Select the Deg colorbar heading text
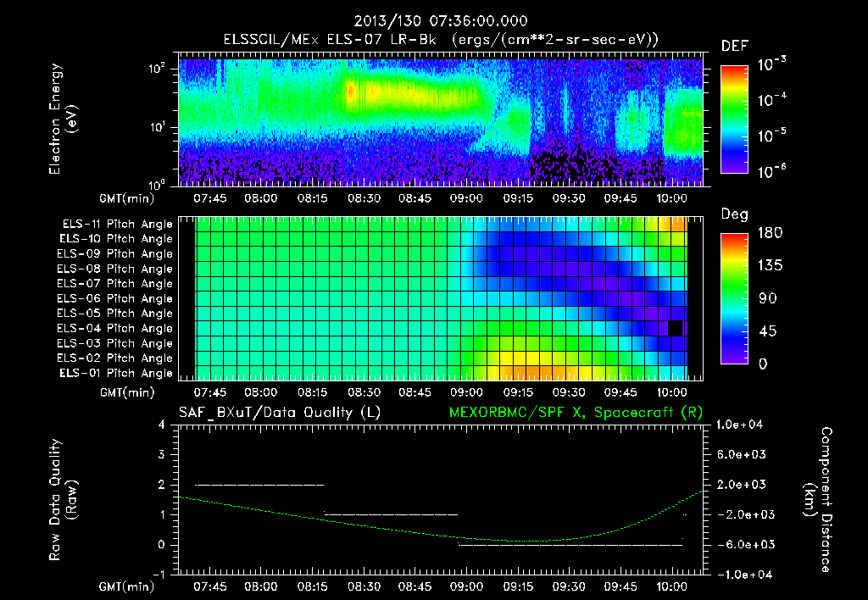This screenshot has height=600, width=868. [x=735, y=214]
